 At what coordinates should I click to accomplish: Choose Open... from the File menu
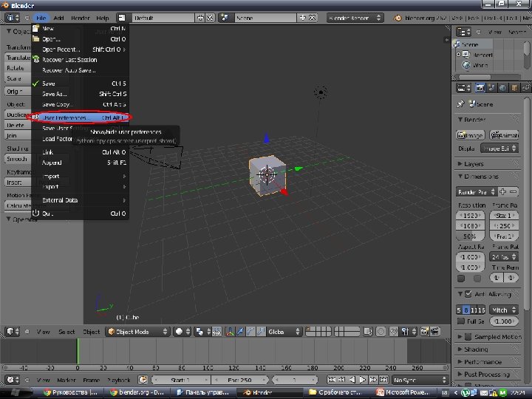point(80,39)
